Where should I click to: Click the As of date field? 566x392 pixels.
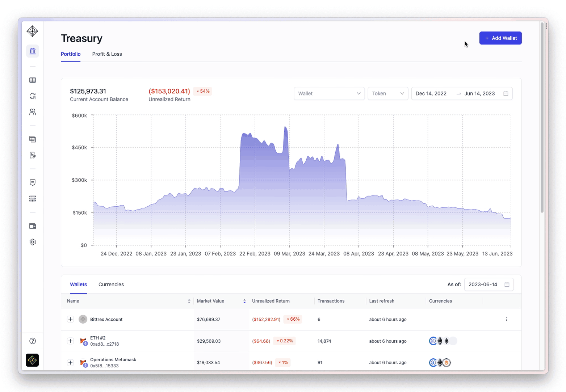point(489,284)
